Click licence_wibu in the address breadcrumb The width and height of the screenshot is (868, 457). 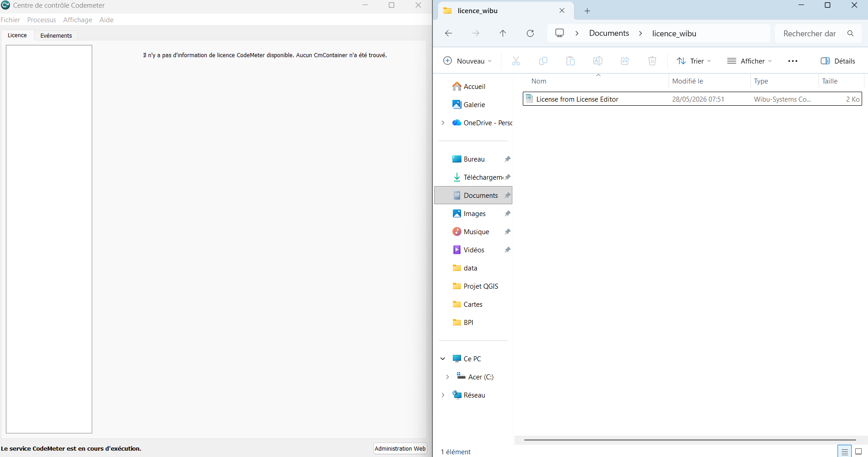click(674, 33)
